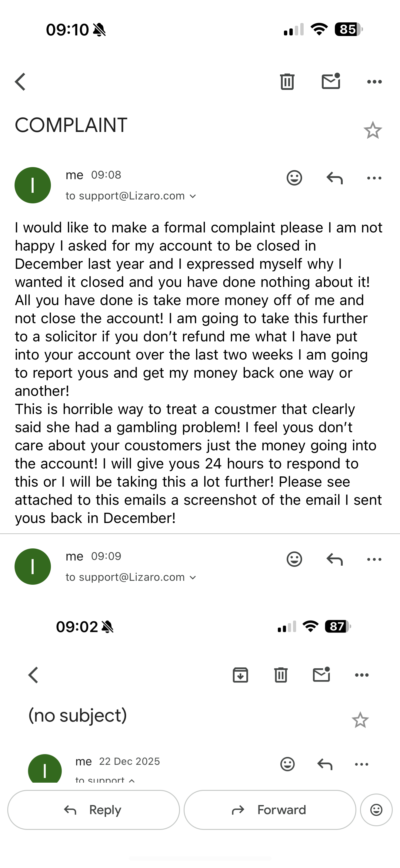Tap the emoji reaction button beside Forward
This screenshot has height=868, width=400.
[x=376, y=810]
